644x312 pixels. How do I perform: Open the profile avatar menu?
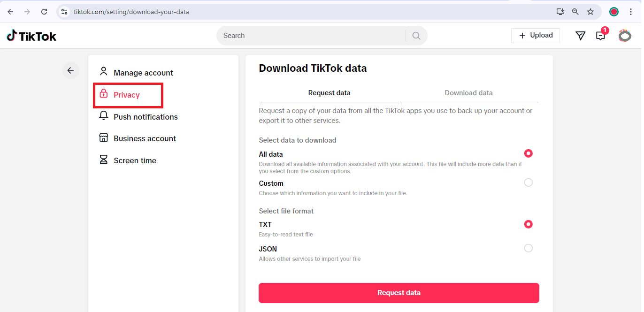point(625,36)
